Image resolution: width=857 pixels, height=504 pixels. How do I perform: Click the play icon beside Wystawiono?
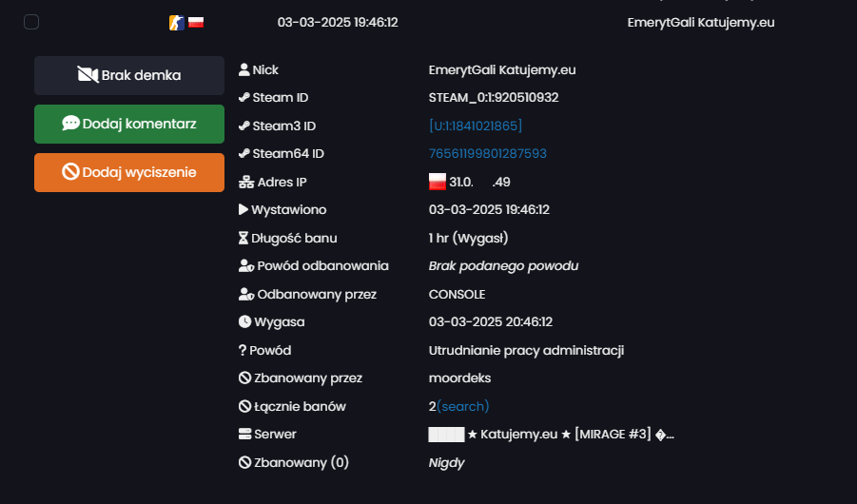tap(243, 209)
